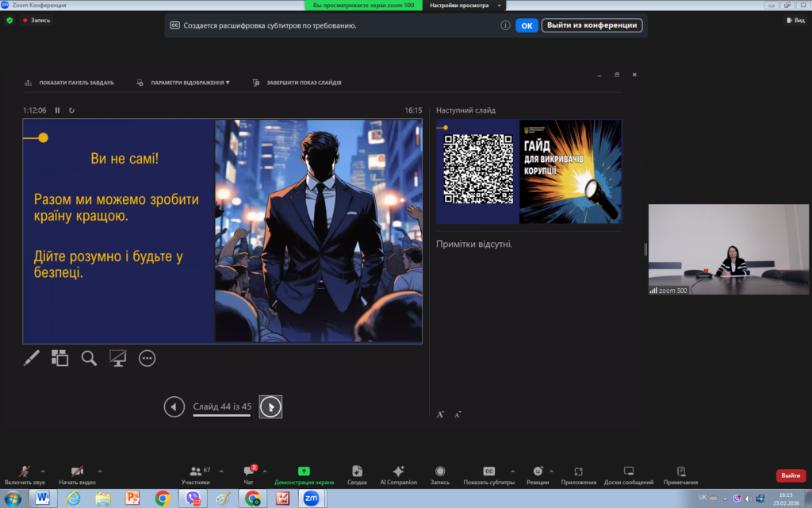Viewport: 812px width, 508px height.
Task: Pause the presentation timer
Action: click(57, 110)
